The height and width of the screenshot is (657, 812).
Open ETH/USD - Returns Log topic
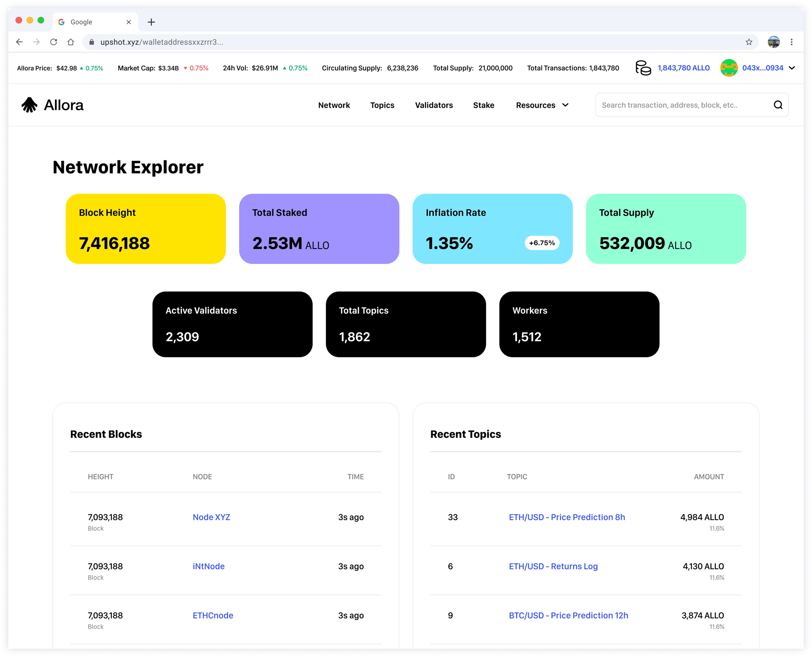(553, 566)
